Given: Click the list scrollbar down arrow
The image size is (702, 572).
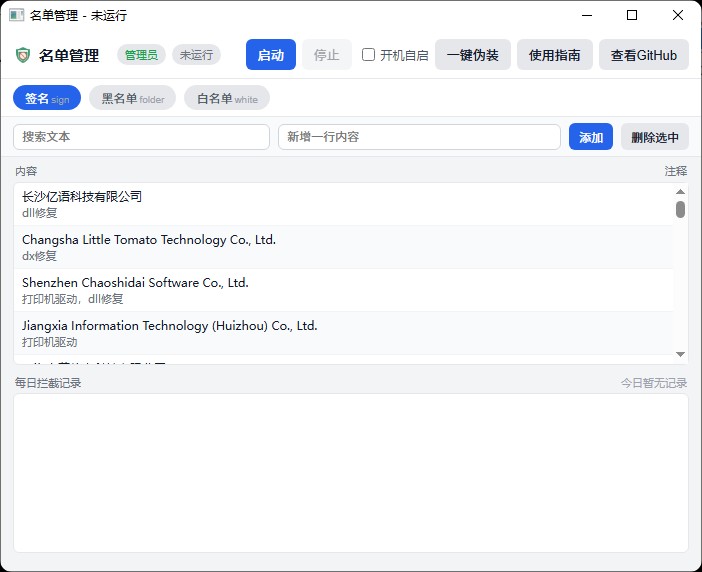Looking at the screenshot, I should point(681,354).
